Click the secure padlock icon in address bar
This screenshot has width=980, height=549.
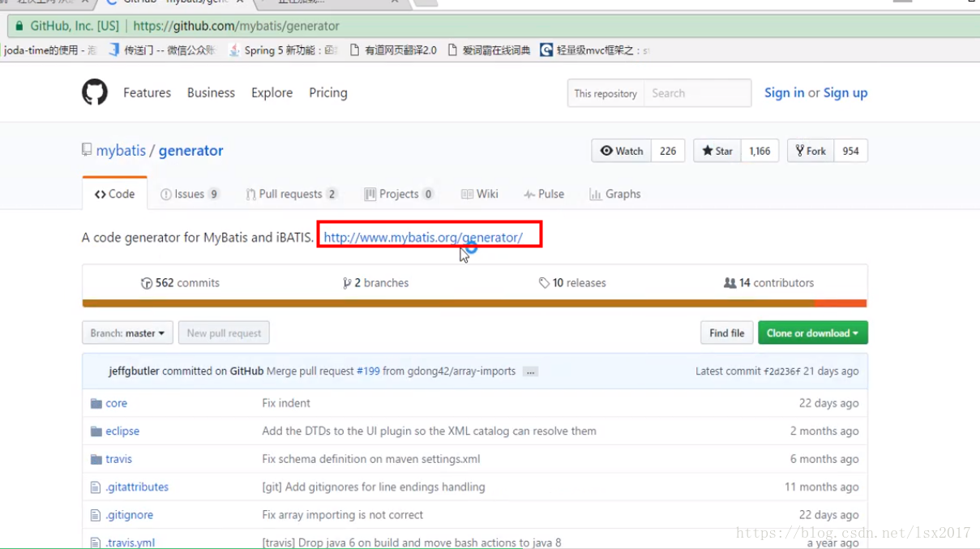pos(19,26)
